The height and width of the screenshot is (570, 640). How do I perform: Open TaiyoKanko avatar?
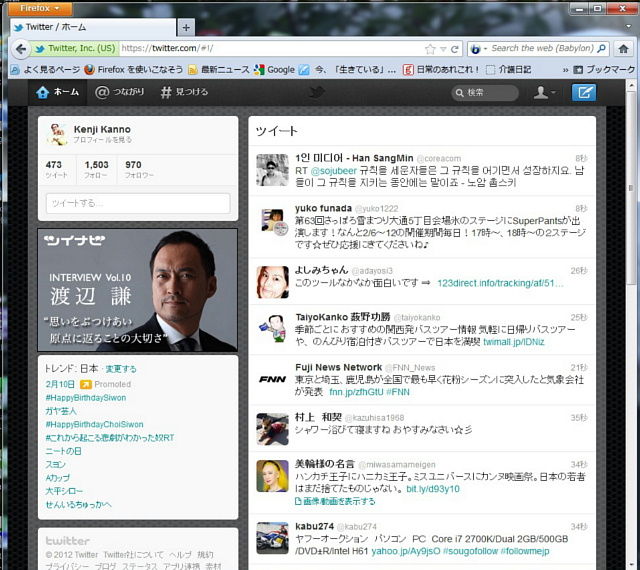coord(272,329)
